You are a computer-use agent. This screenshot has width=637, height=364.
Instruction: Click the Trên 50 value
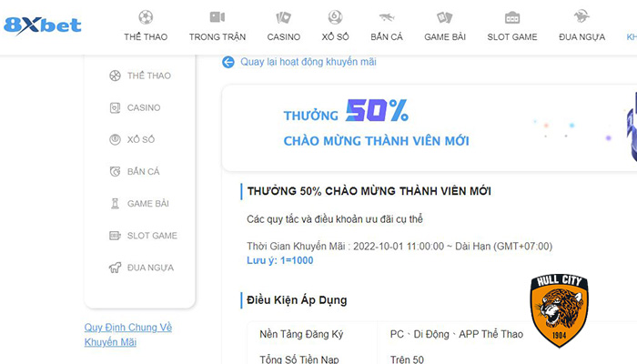(x=407, y=359)
